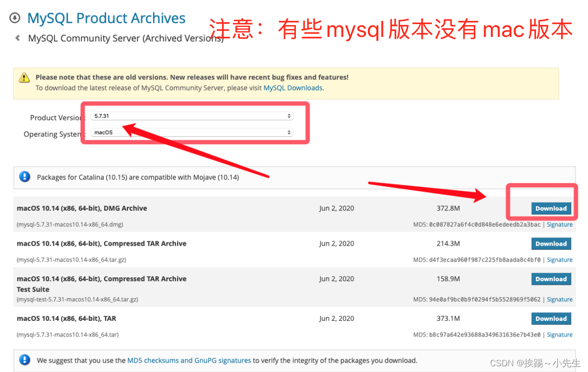Click the blue info icon beside MD5 checksums suggestion
Image resolution: width=588 pixels, height=372 pixels.
coord(25,360)
